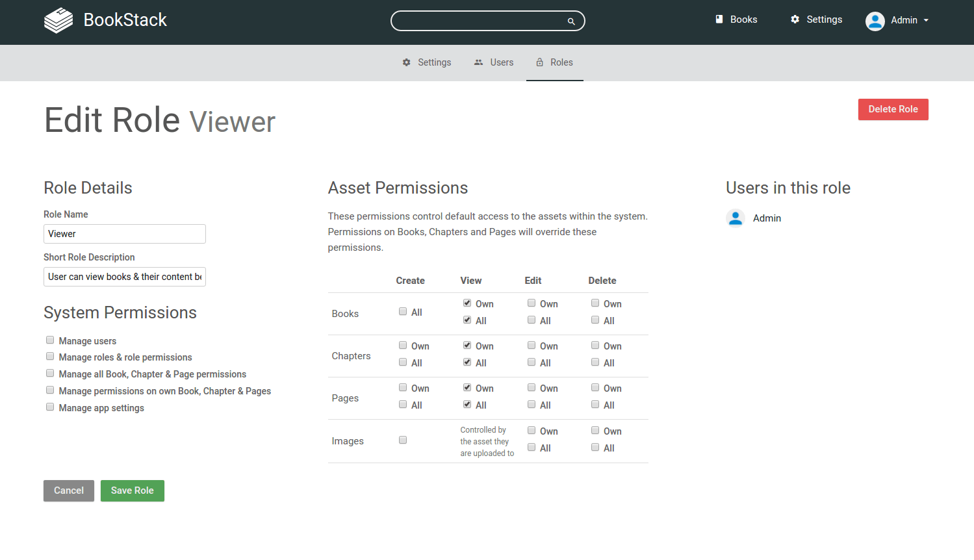Click the Users people icon
The width and height of the screenshot is (974, 560).
point(479,62)
